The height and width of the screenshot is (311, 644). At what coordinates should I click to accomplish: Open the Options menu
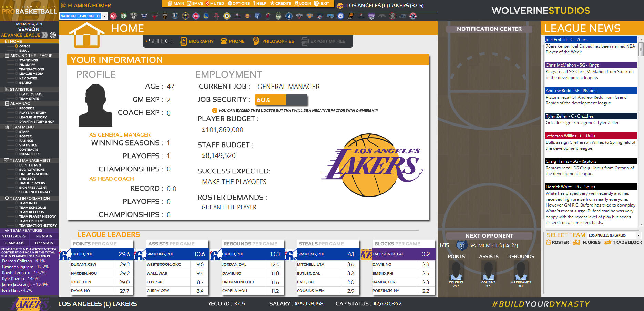239,3
